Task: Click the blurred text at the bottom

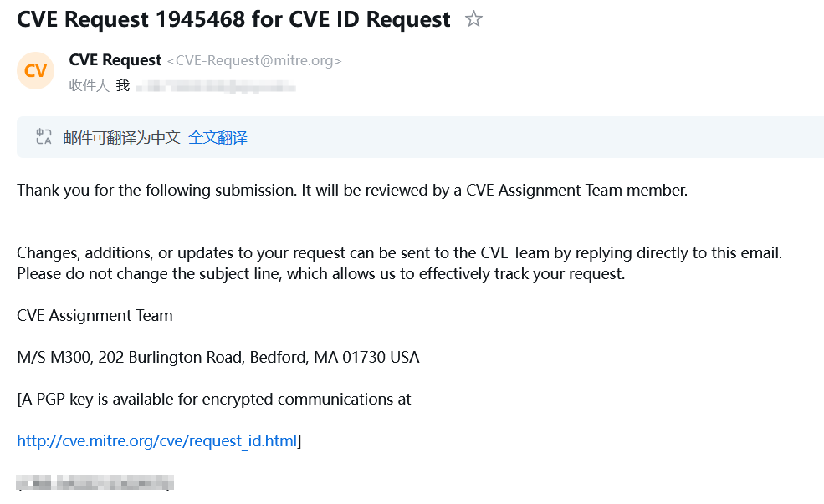Action: (95, 482)
